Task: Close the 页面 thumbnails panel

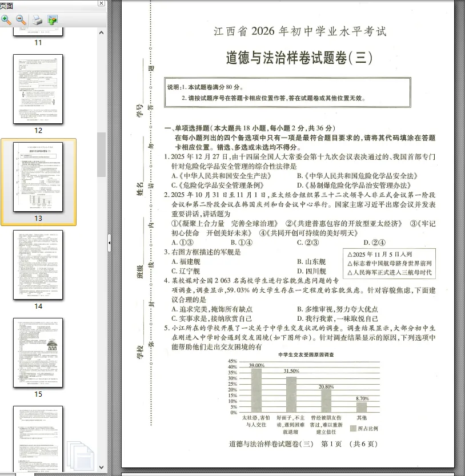Action: point(101,4)
